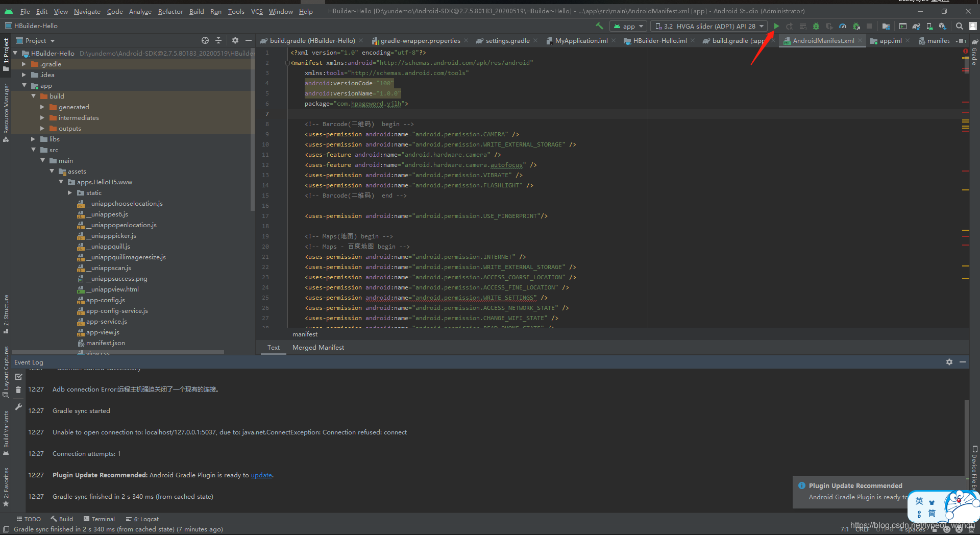This screenshot has width=980, height=535.
Task: Open the Project view selector dropdown
Action: pos(35,40)
